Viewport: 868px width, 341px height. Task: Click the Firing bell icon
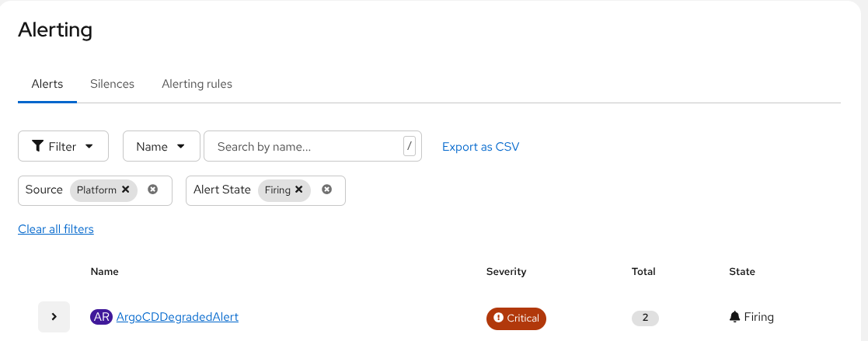(x=735, y=317)
